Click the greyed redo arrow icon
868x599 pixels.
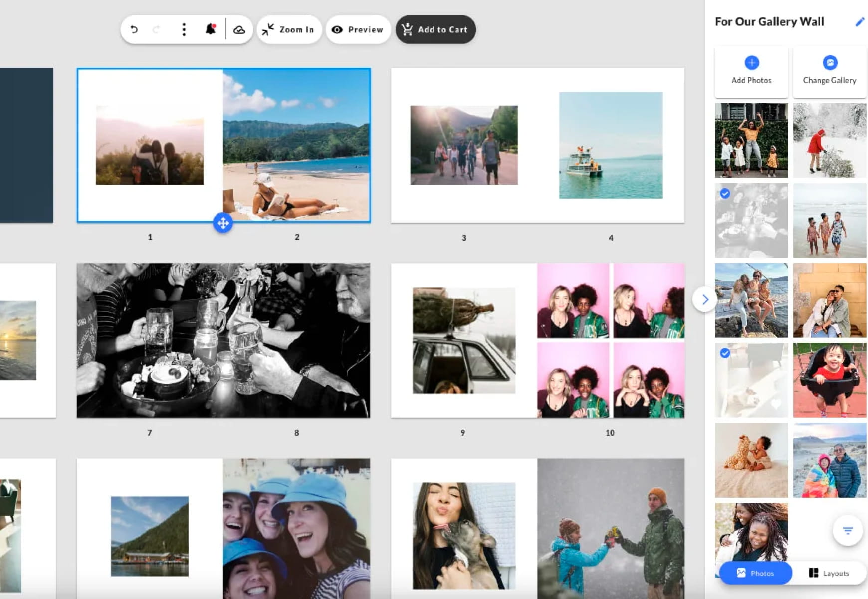click(x=156, y=30)
